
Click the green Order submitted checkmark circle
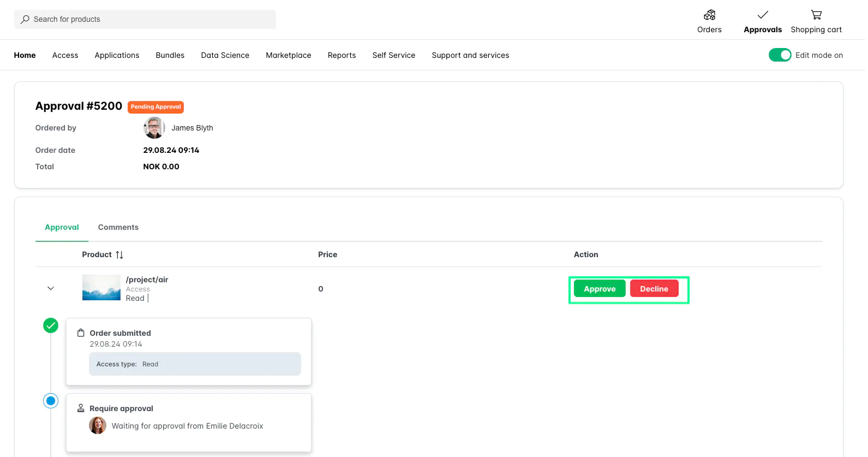pos(51,326)
